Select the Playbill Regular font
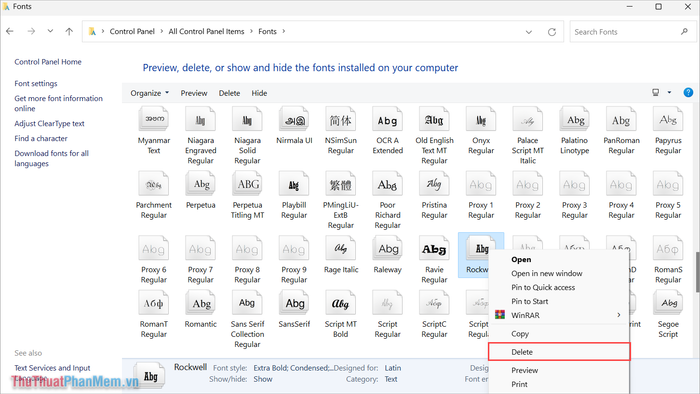 coord(294,195)
